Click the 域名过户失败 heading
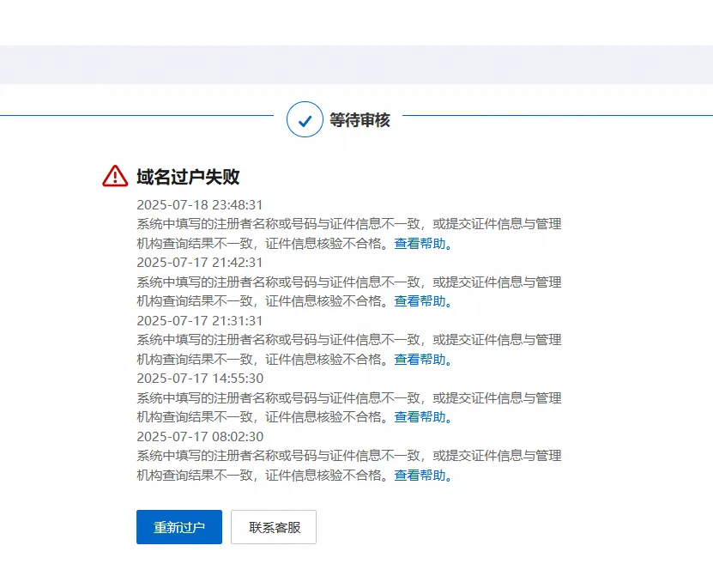This screenshot has height=588, width=713. (x=188, y=177)
